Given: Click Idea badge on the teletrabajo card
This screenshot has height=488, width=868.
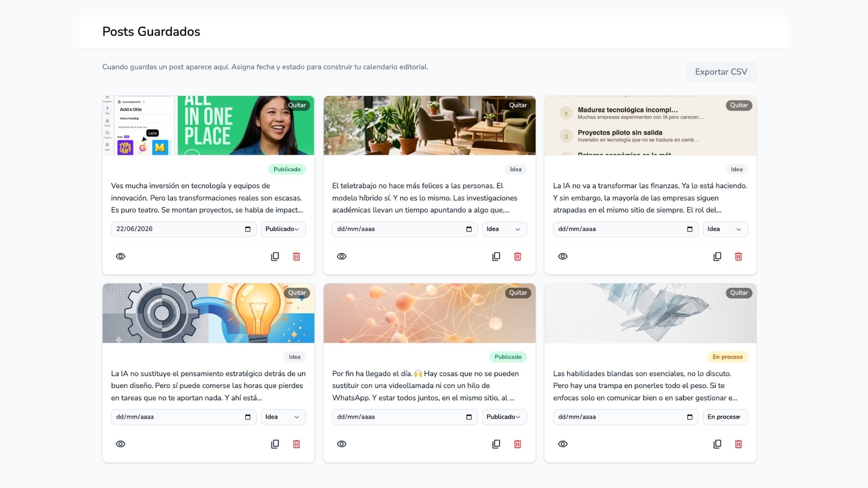Looking at the screenshot, I should 516,169.
